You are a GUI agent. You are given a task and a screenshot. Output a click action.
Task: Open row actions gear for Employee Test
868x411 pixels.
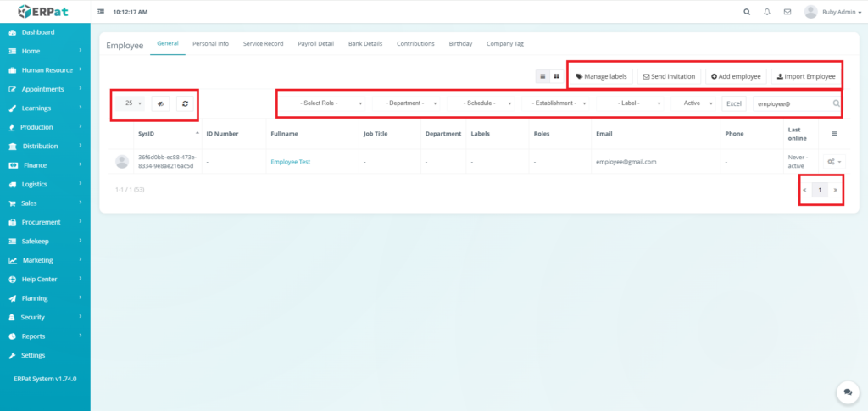833,161
